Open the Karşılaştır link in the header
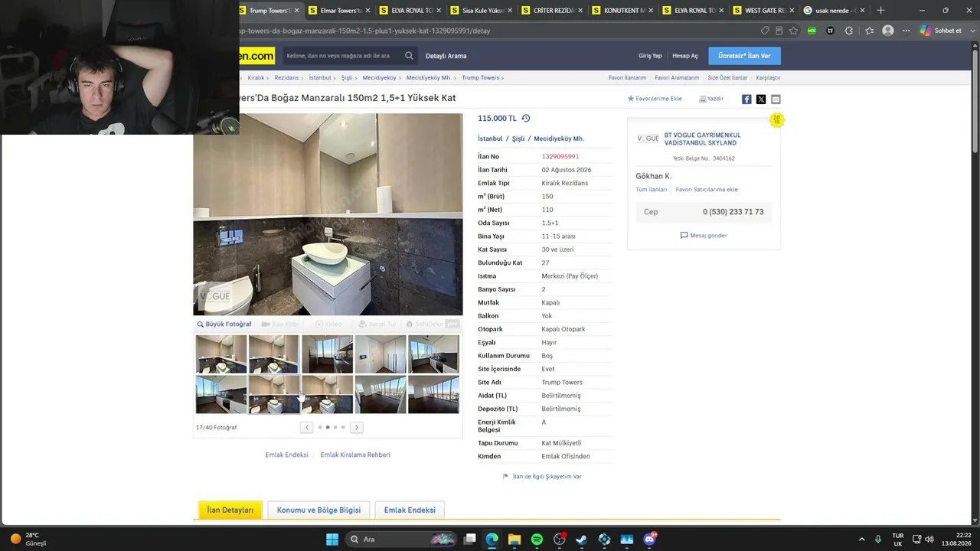Image resolution: width=980 pixels, height=551 pixels. click(x=768, y=77)
